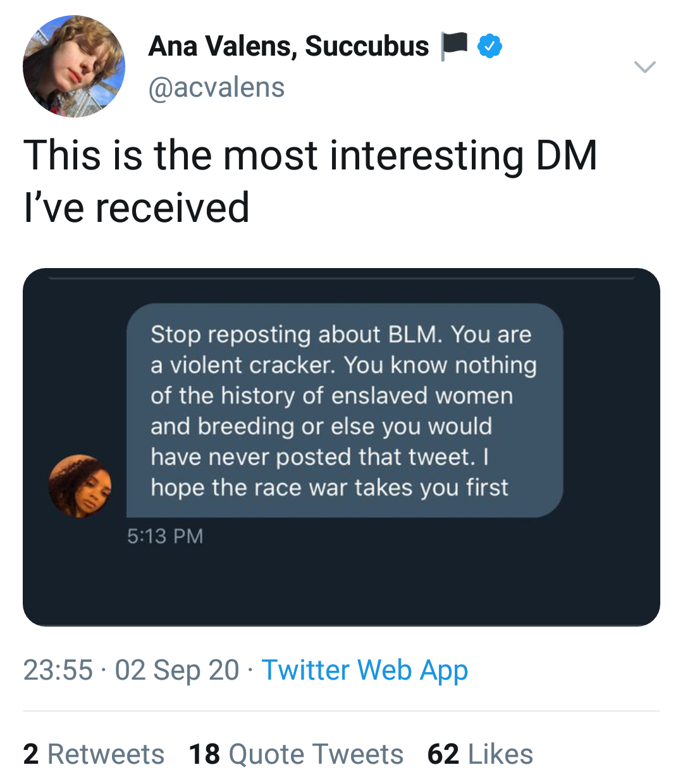Click the word "received" in the tweet
This screenshot has height=784, width=683.
[172, 207]
